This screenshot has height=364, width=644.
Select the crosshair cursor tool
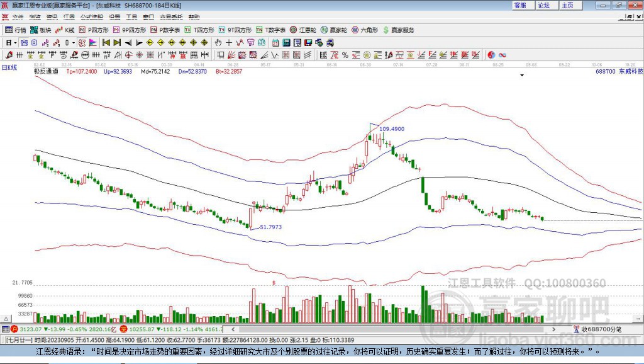click(x=229, y=42)
